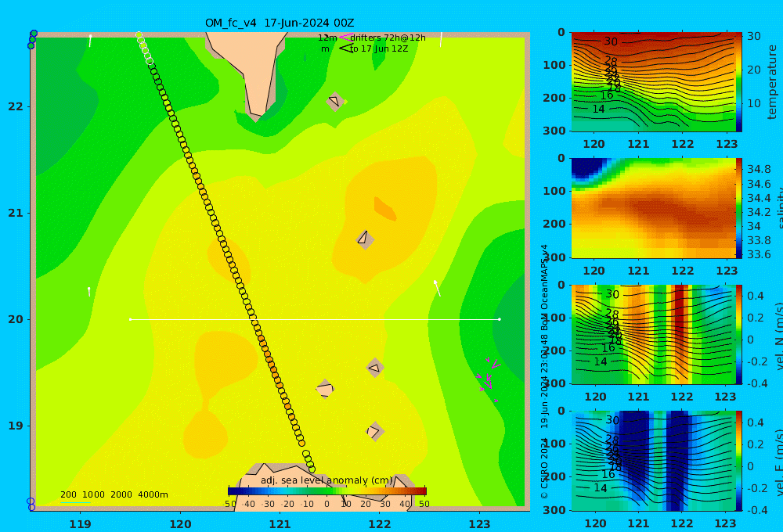Screen dimensions: 783x532
Task: Click the 34.8 tick on the salinity scale
Action: 758,169
